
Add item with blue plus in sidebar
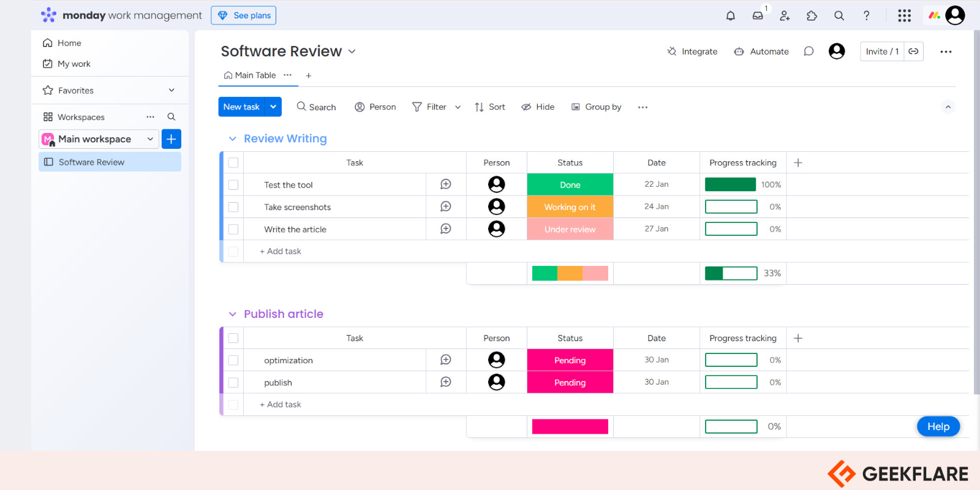(171, 139)
